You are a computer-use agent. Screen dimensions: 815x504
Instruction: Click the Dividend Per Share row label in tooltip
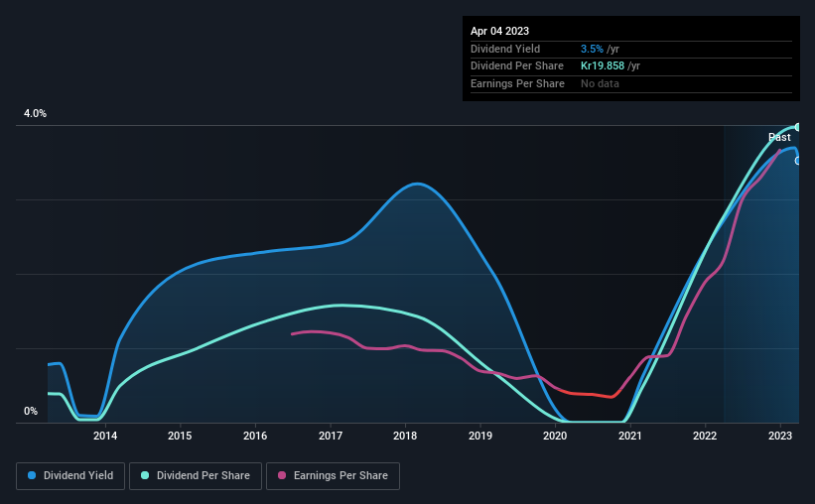[516, 66]
